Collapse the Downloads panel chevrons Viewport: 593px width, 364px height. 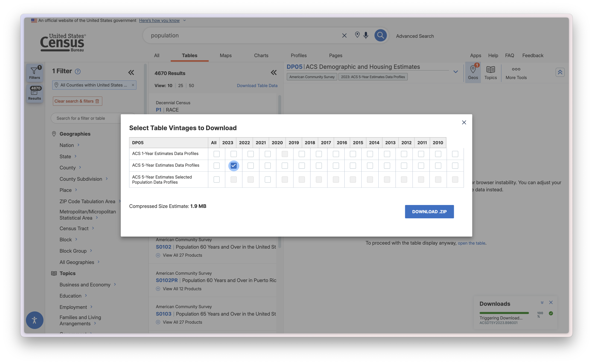coord(542,303)
